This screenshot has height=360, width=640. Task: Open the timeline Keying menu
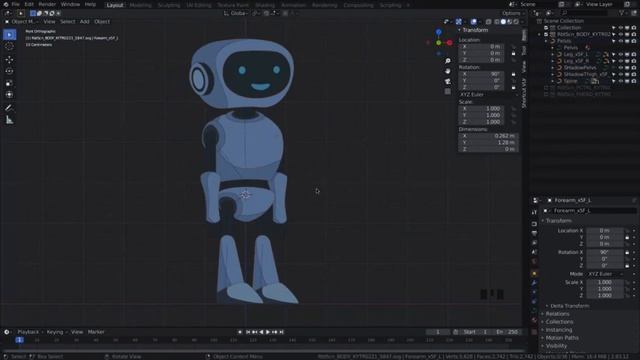point(55,332)
